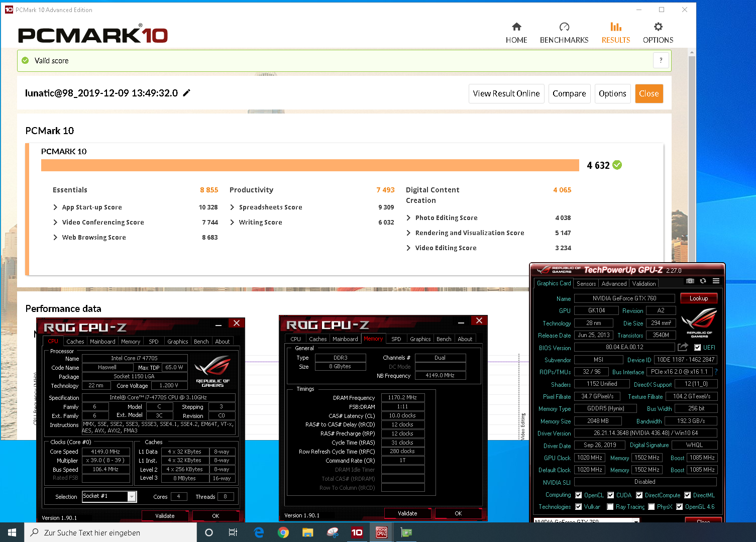
Task: Open File Explorer from taskbar
Action: coord(308,532)
